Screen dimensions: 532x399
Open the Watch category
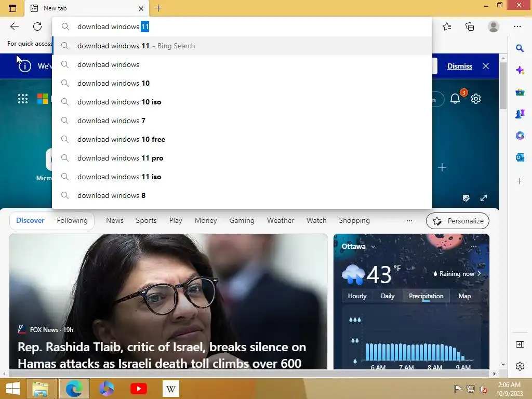point(316,220)
